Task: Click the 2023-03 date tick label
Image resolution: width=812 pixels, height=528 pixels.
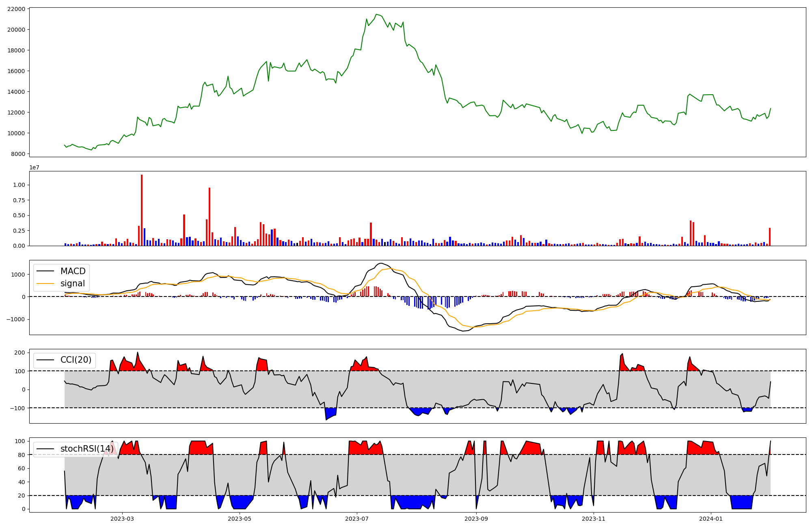Action: pyautogui.click(x=122, y=519)
